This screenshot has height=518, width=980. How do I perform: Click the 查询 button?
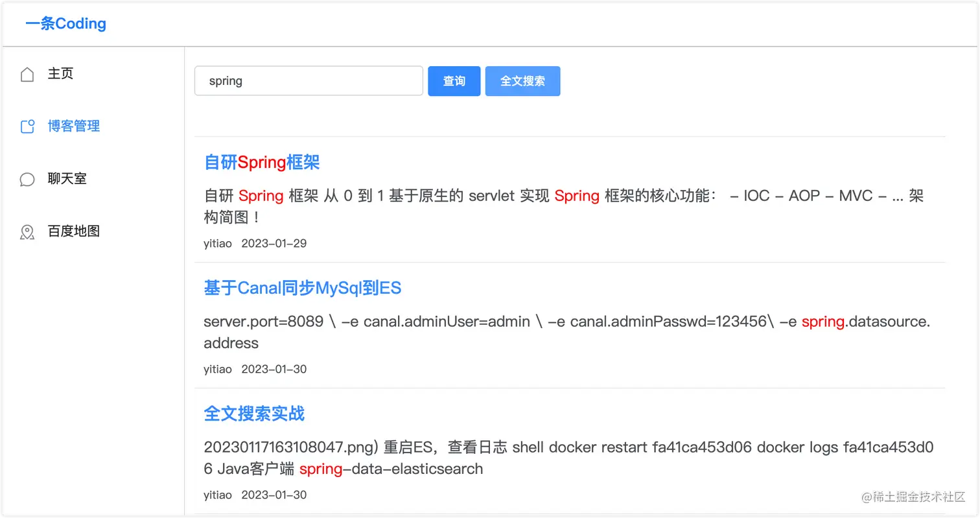point(454,81)
